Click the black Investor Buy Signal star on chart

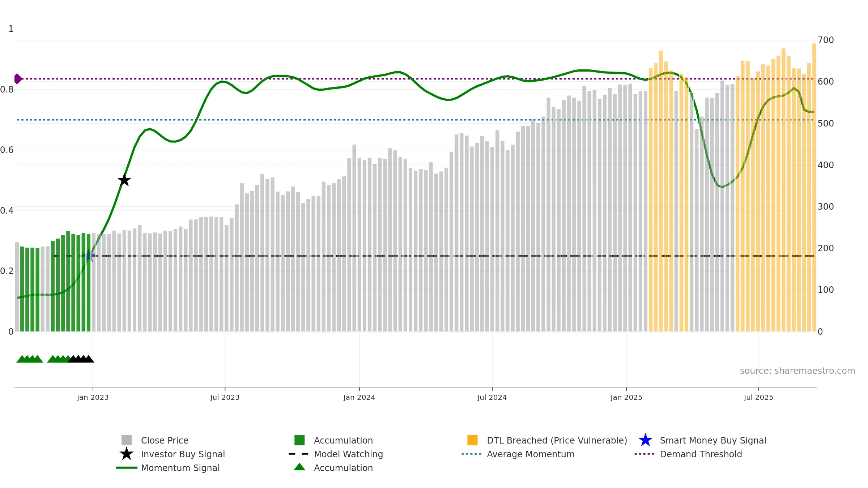124,180
